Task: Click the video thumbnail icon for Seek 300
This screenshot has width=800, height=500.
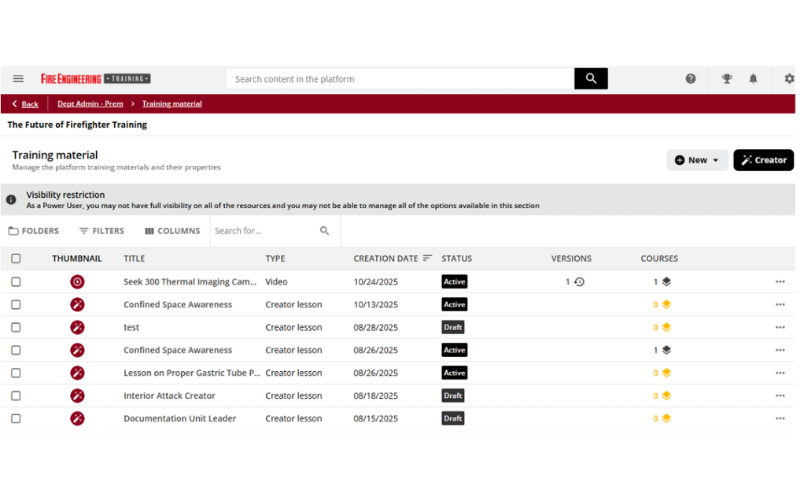Action: (77, 282)
